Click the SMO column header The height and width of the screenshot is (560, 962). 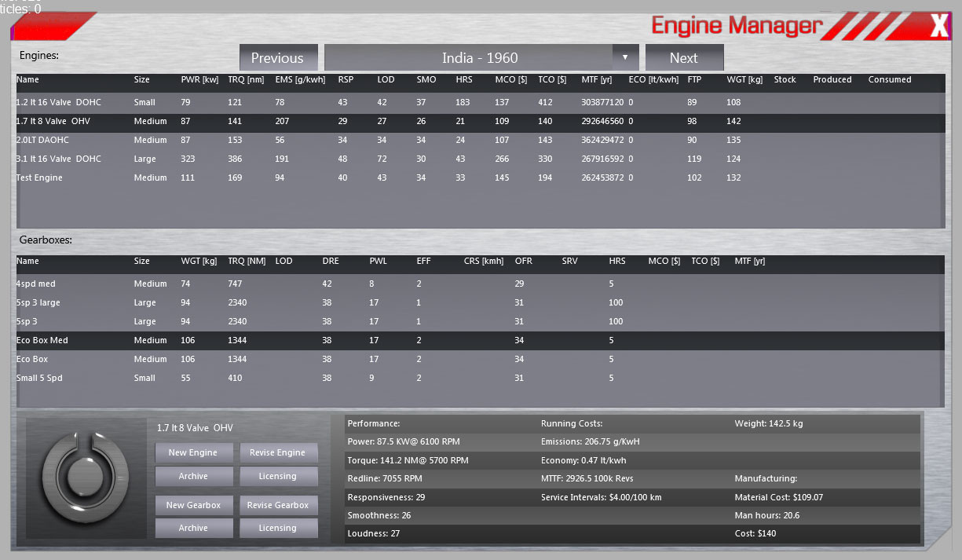click(426, 79)
